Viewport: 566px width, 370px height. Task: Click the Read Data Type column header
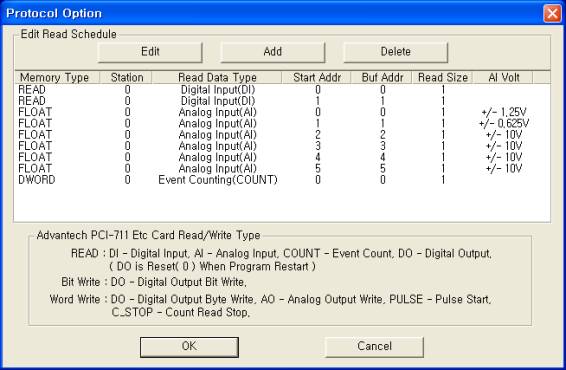pyautogui.click(x=217, y=77)
